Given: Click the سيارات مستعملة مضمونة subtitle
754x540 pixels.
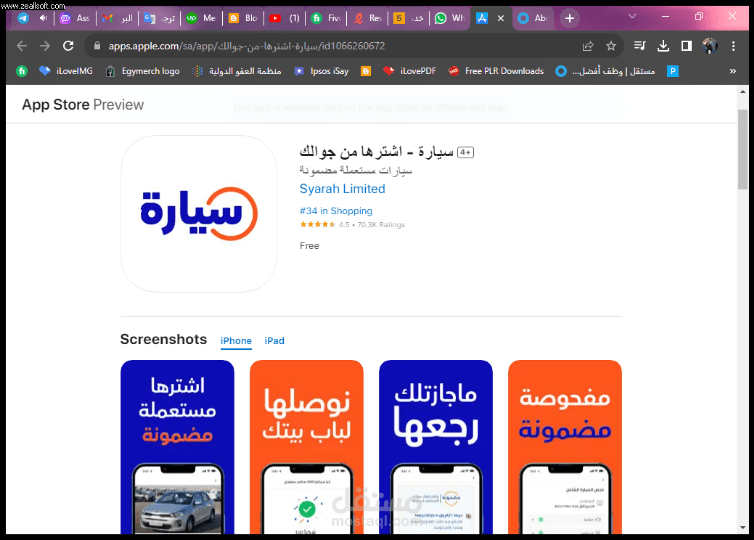Looking at the screenshot, I should tap(356, 170).
